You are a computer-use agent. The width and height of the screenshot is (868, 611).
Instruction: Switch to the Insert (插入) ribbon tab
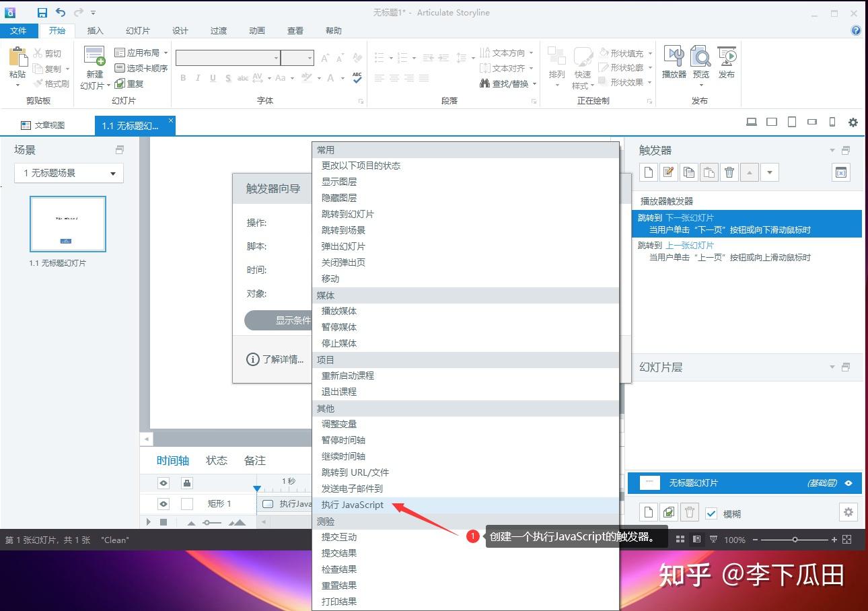point(96,30)
